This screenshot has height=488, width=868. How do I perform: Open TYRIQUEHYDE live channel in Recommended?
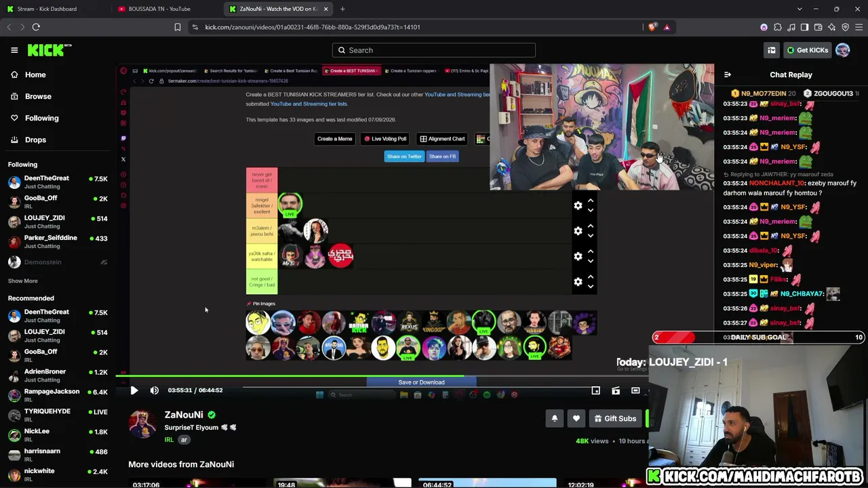(58, 415)
